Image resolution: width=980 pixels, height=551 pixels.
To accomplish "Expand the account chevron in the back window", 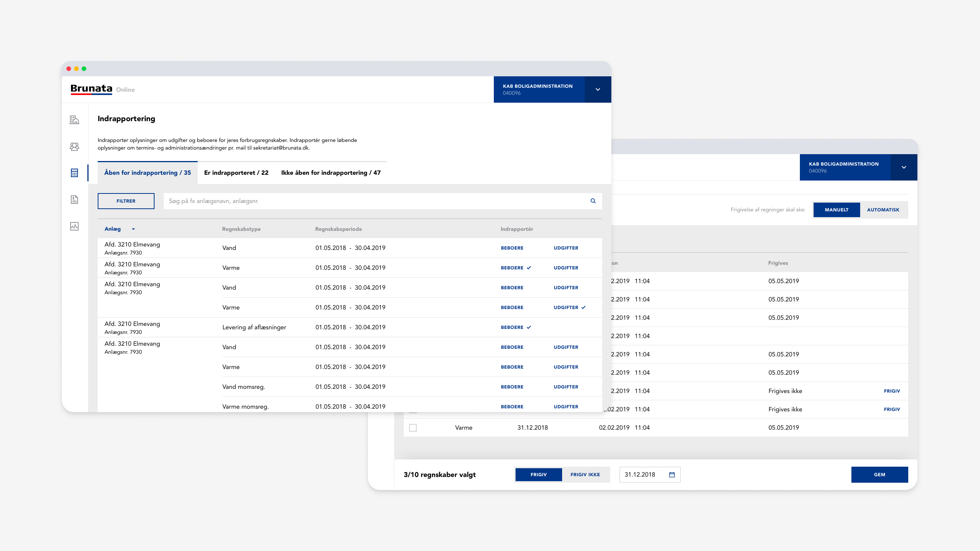I will (904, 168).
